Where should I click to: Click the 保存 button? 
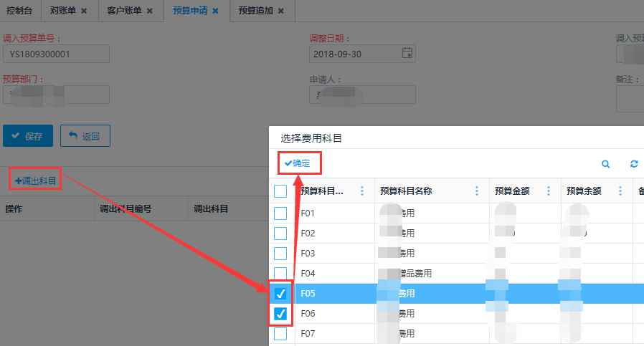[x=28, y=135]
